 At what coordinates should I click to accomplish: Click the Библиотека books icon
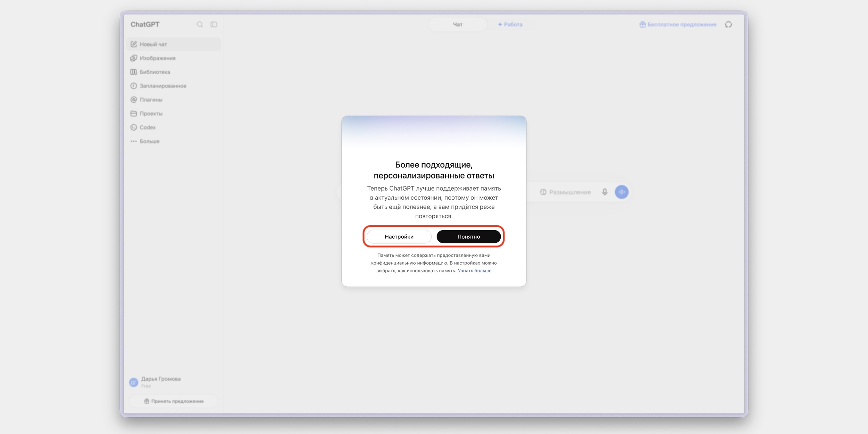[x=134, y=72]
